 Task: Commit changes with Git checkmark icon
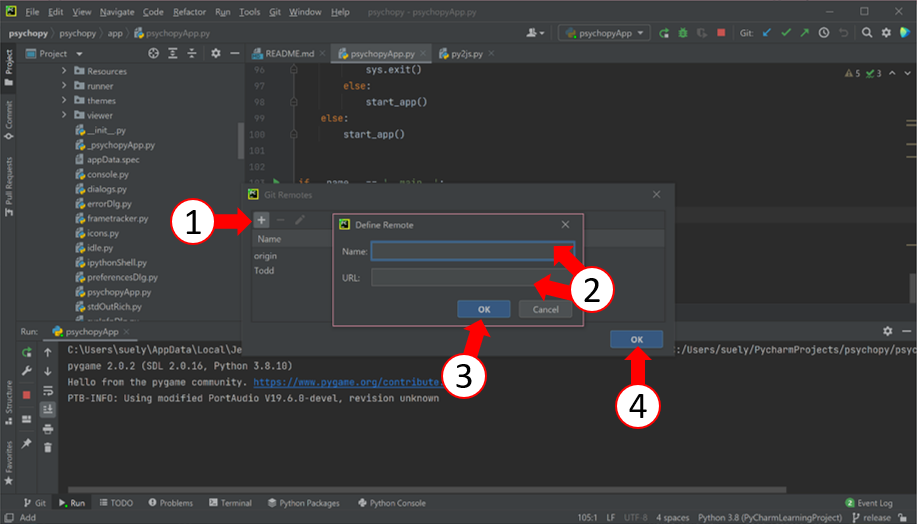click(785, 33)
